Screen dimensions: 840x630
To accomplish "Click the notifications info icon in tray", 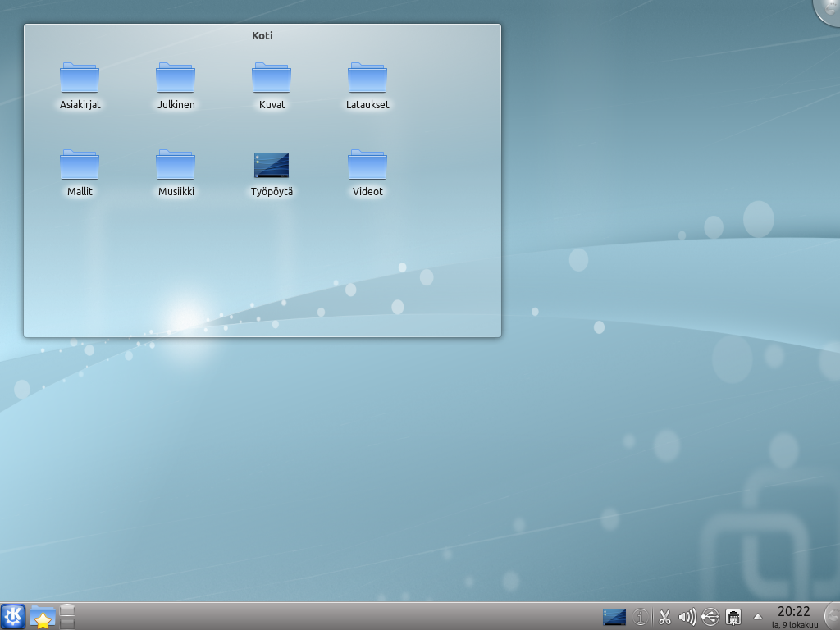I will pyautogui.click(x=641, y=617).
